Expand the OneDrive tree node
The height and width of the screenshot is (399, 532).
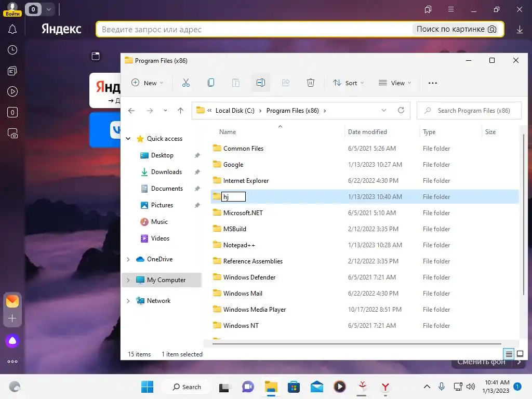pos(128,259)
